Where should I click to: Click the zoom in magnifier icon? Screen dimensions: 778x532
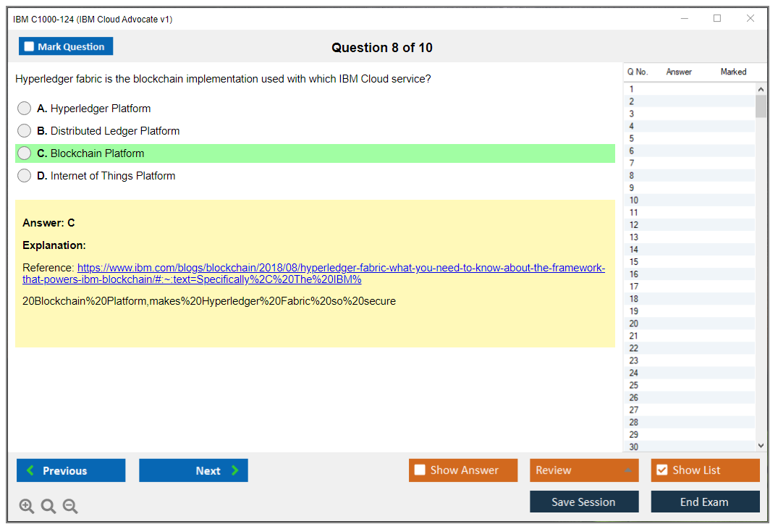tap(27, 507)
